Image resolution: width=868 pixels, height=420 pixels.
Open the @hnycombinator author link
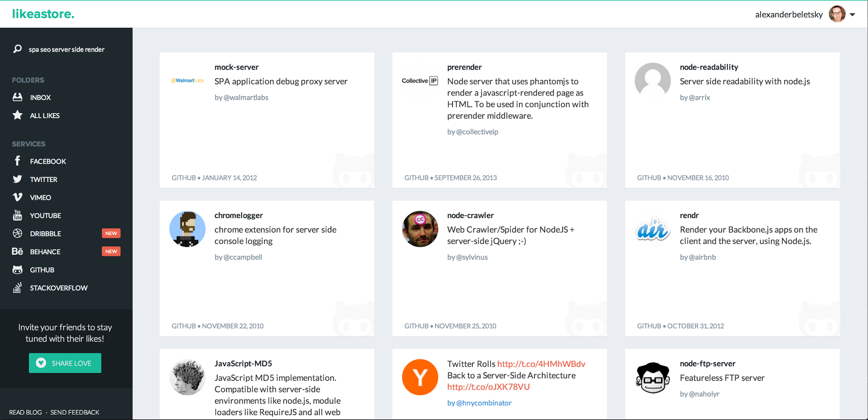483,403
